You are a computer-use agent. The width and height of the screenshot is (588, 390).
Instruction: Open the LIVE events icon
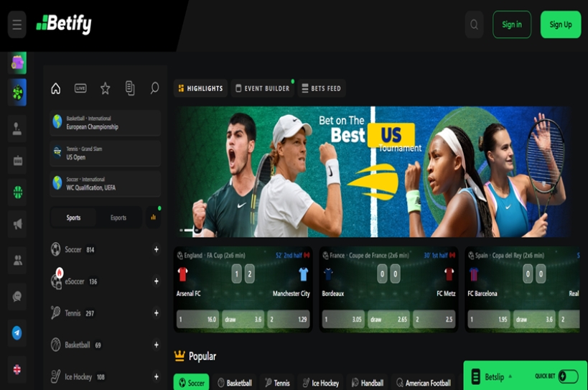click(80, 88)
